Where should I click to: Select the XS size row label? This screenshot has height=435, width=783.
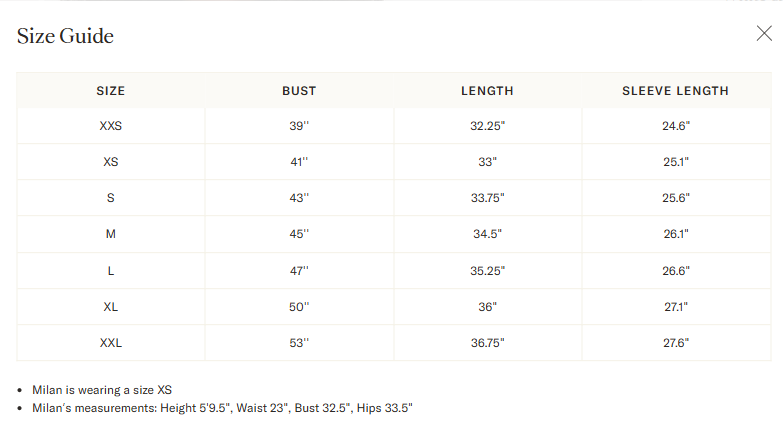(111, 162)
